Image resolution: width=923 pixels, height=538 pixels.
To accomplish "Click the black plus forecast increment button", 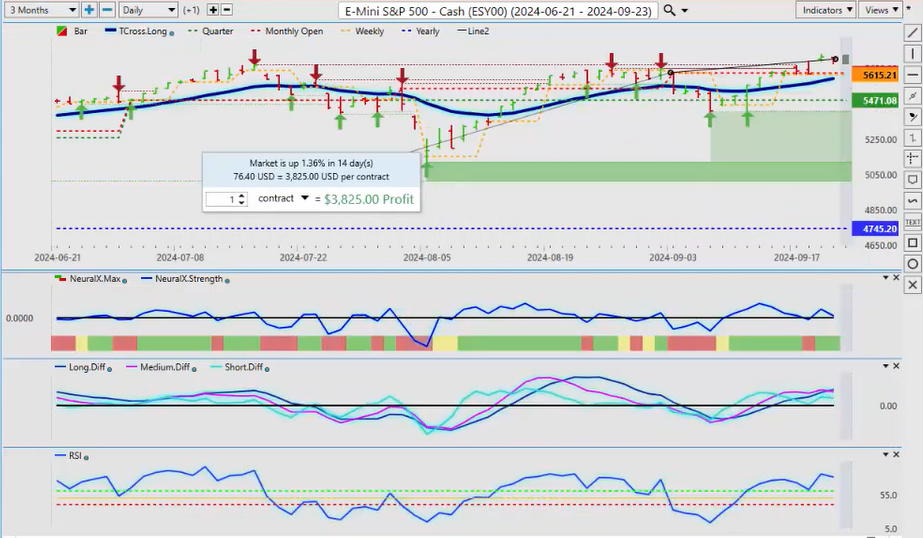I will click(213, 10).
